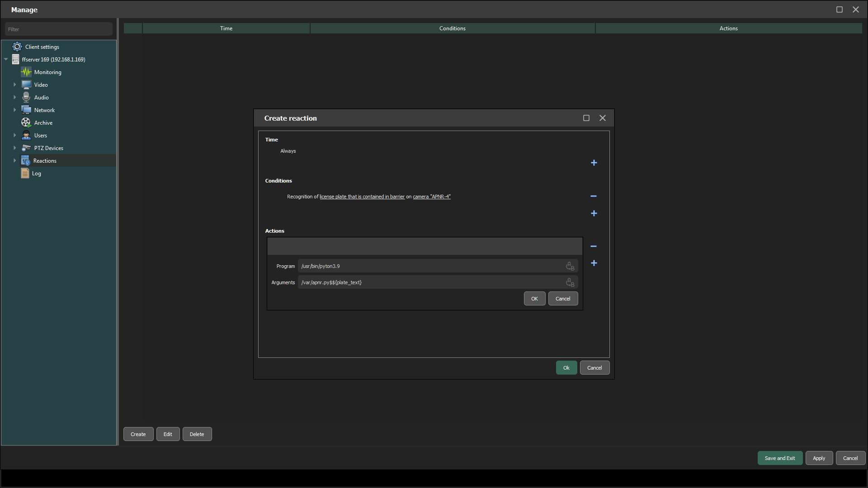Click the ffserver 169 server icon
The height and width of the screenshot is (488, 868).
point(16,59)
